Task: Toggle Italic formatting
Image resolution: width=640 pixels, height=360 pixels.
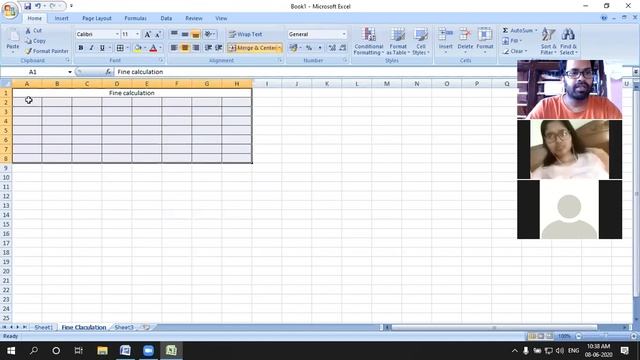Action: [91, 48]
